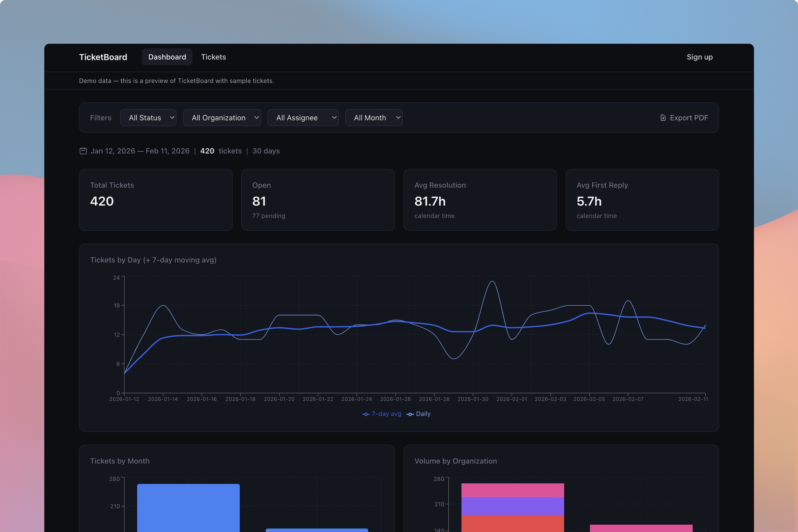
Task: Open the All Organization dropdown
Action: tap(222, 117)
